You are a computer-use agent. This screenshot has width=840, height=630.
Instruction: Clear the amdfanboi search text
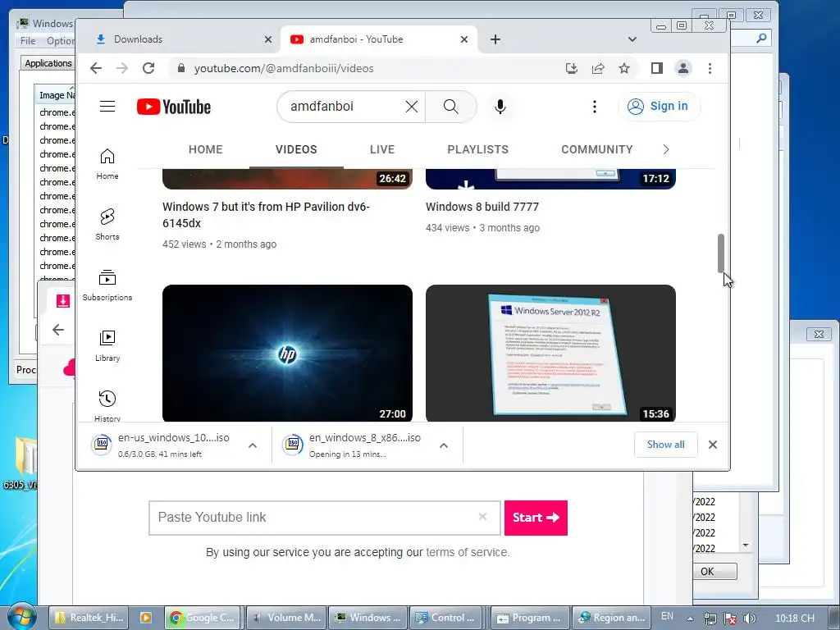point(412,107)
